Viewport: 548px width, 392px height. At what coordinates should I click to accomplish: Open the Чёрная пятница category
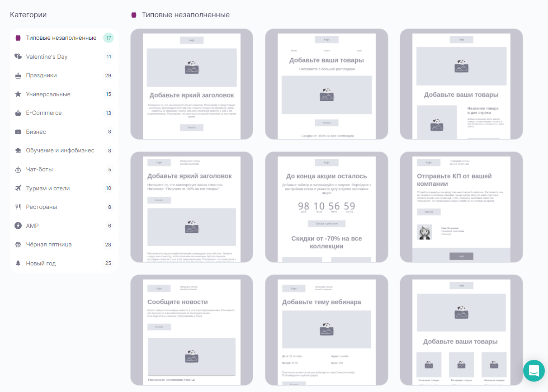48,245
